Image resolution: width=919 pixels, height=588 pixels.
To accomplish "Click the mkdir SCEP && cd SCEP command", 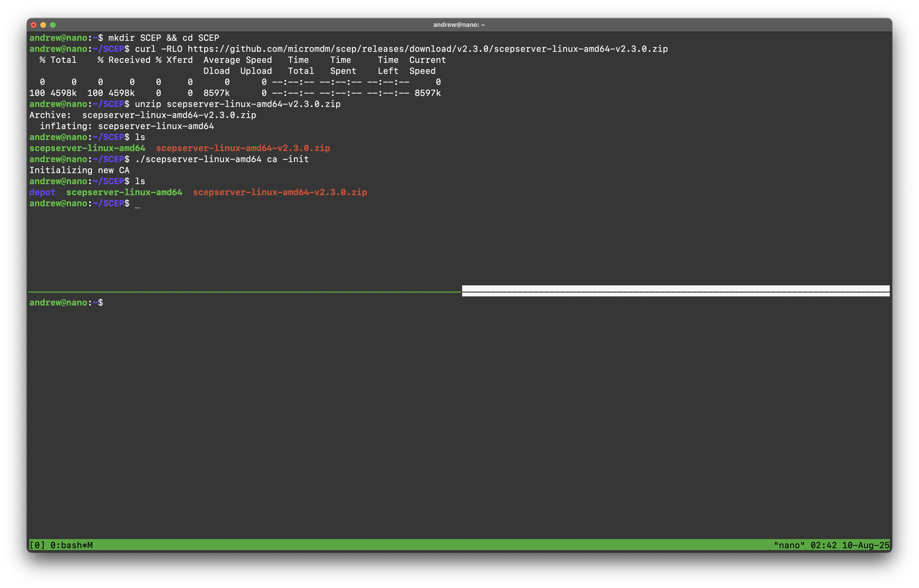I will point(163,38).
